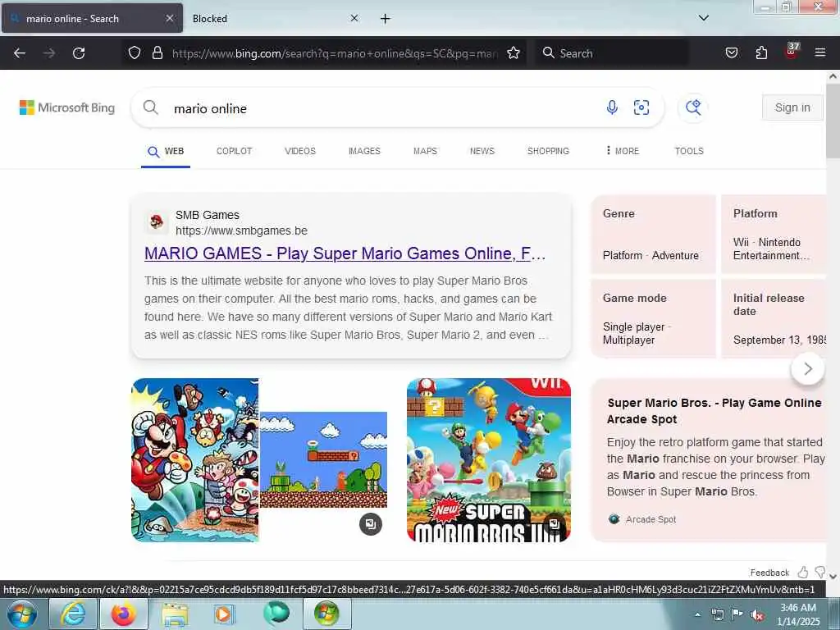840x630 pixels.
Task: Click the thumbs up feedback icon
Action: [x=802, y=572]
